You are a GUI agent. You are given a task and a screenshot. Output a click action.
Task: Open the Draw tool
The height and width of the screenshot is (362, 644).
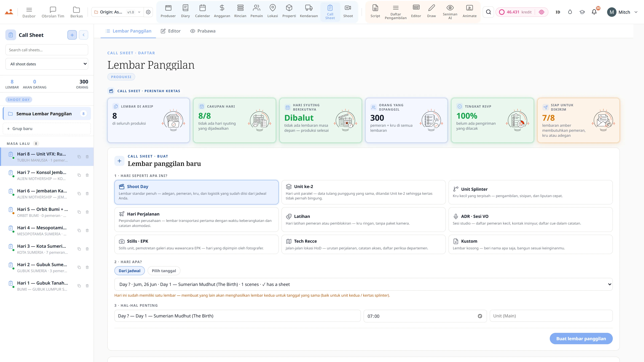[431, 12]
